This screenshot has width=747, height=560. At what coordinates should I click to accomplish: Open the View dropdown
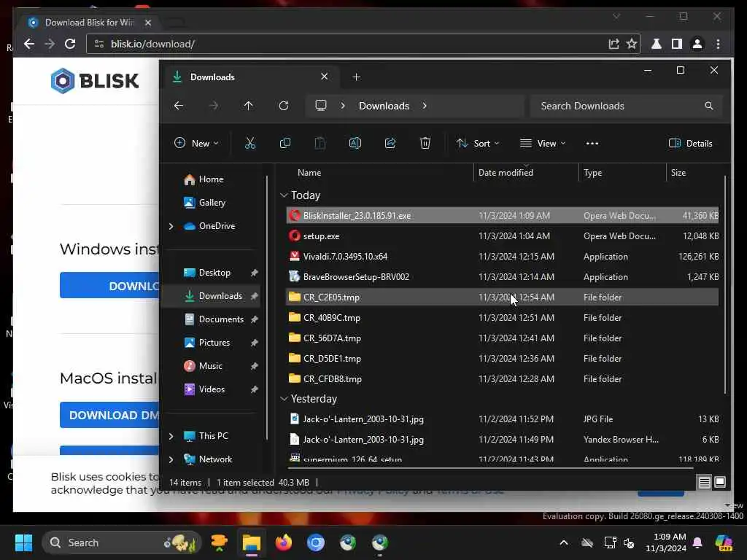click(543, 144)
